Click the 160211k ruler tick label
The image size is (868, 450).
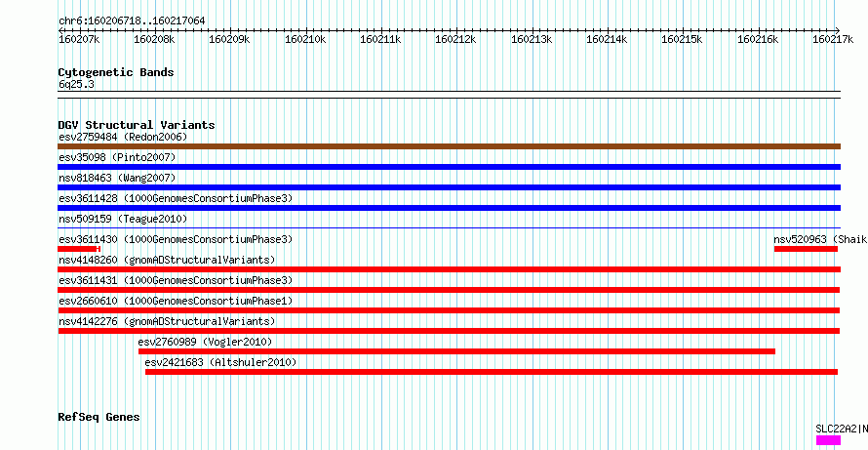(x=380, y=40)
